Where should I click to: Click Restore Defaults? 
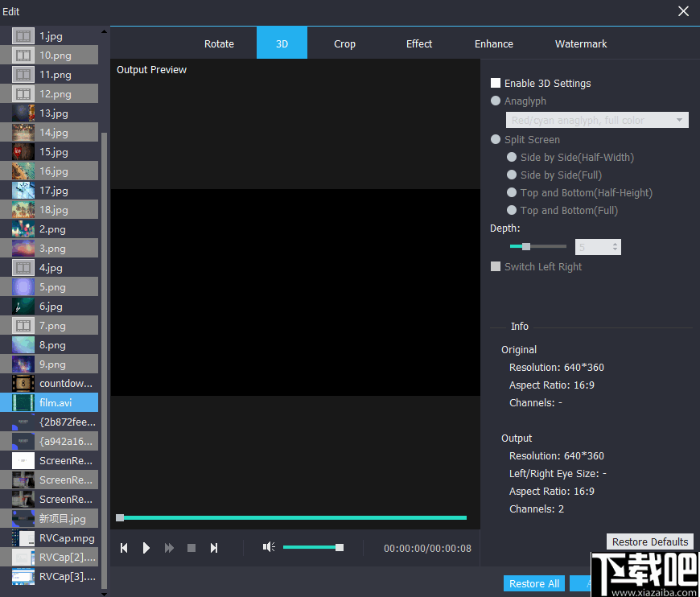(649, 541)
